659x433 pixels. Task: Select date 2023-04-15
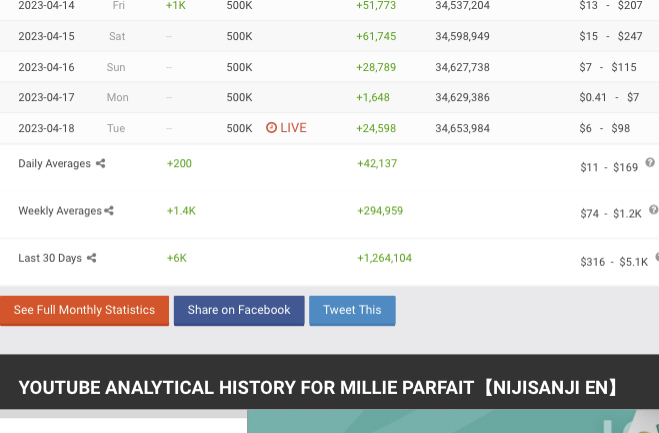(x=46, y=36)
